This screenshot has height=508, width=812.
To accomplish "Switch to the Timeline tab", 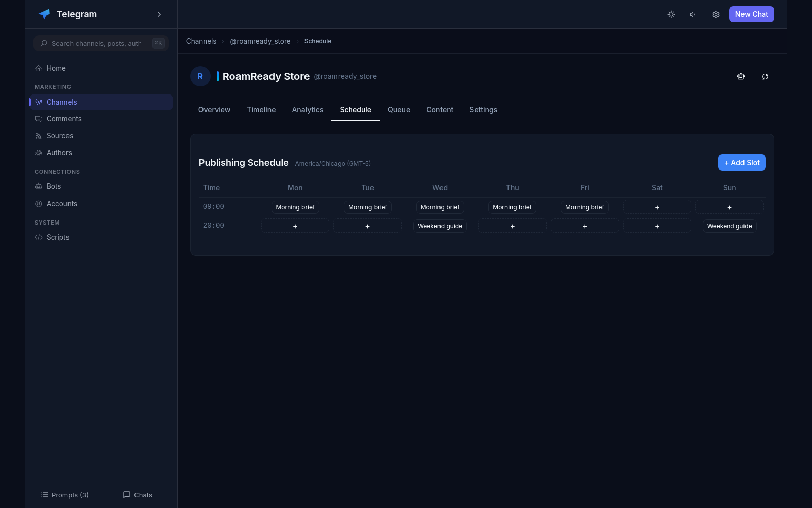I will point(261,110).
